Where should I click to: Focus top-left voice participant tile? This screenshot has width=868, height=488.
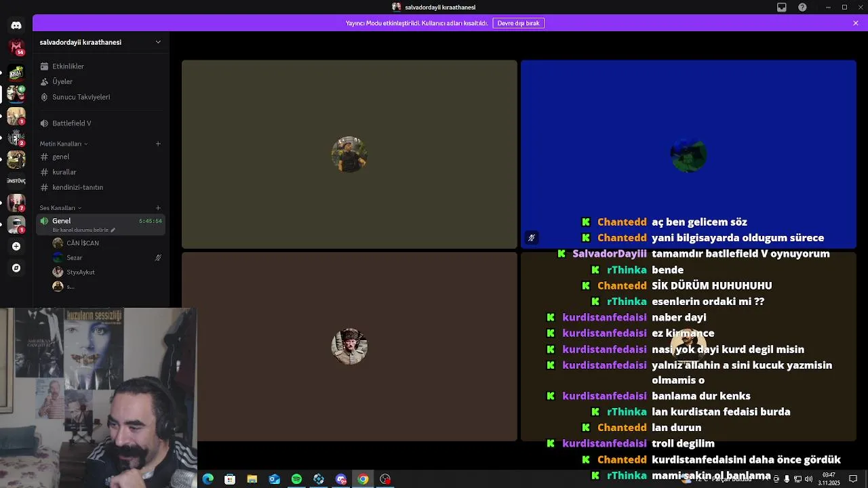[x=349, y=155]
